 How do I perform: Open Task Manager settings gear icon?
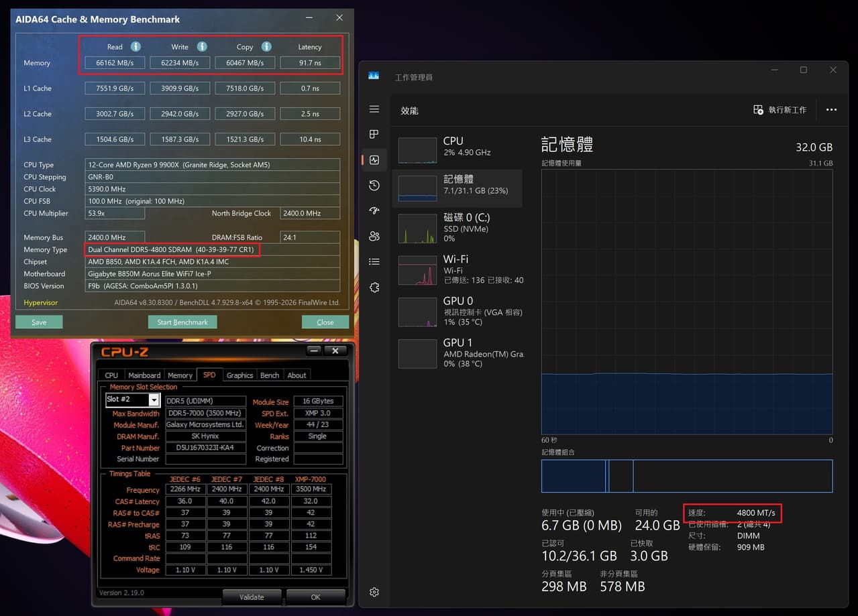[374, 592]
